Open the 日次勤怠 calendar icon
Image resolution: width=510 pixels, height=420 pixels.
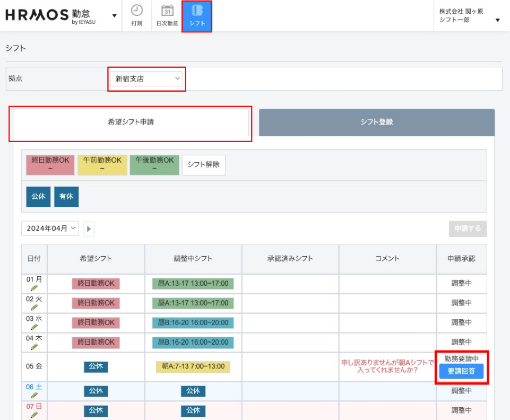point(167,11)
